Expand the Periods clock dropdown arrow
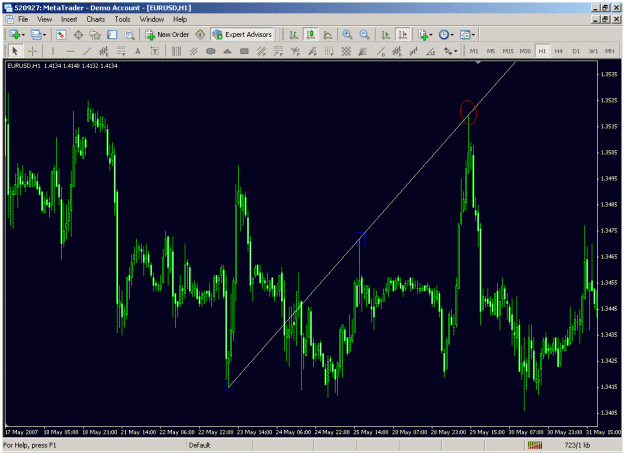 coord(452,35)
